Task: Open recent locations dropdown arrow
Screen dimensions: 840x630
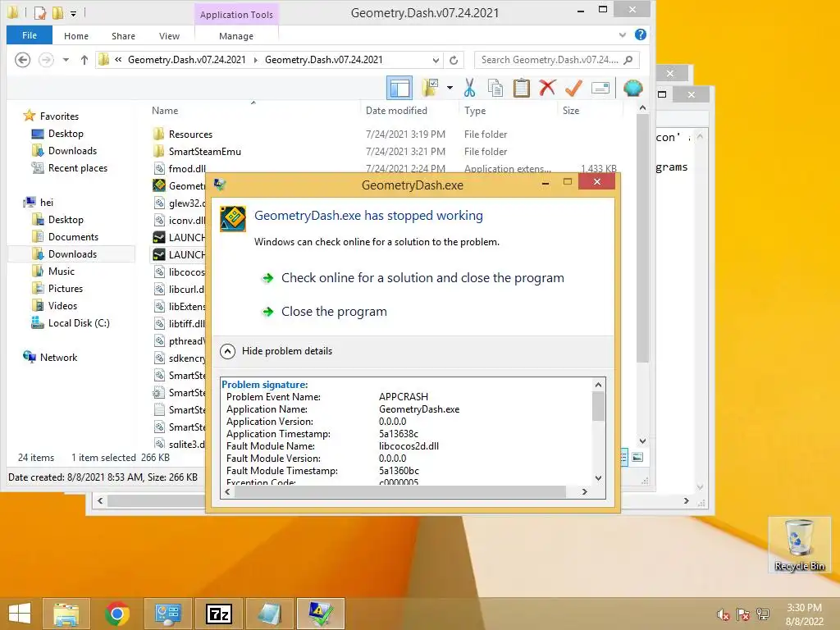Action: pos(66,60)
